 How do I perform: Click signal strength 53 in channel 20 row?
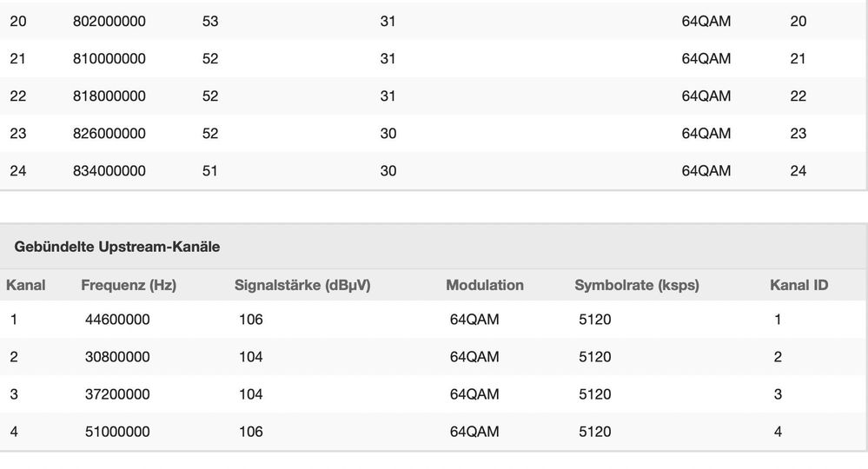coord(210,22)
